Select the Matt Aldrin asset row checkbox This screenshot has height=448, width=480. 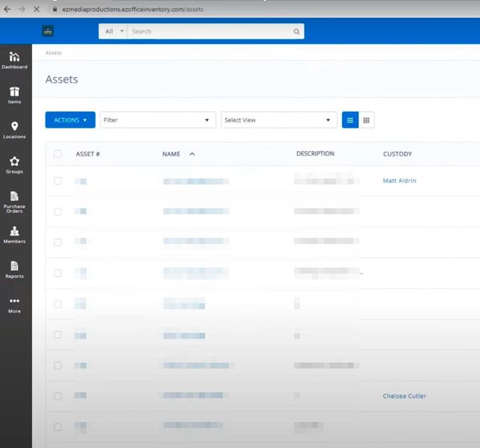point(57,181)
